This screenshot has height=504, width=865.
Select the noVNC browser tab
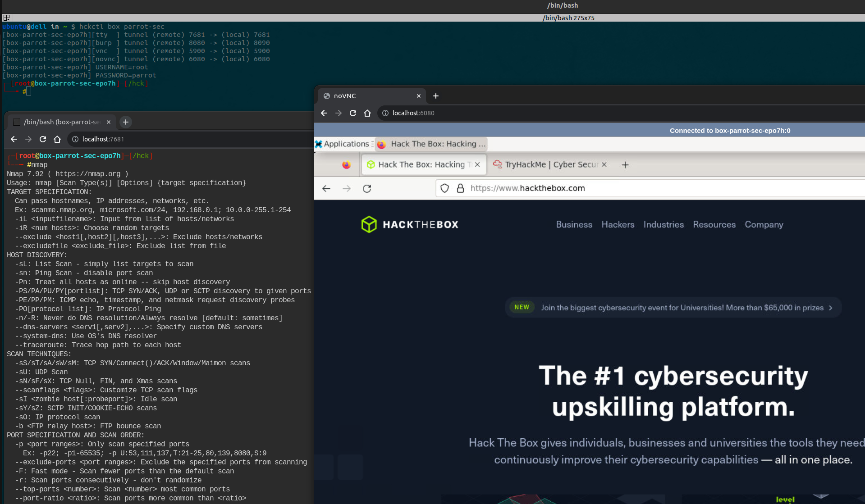[372, 96]
